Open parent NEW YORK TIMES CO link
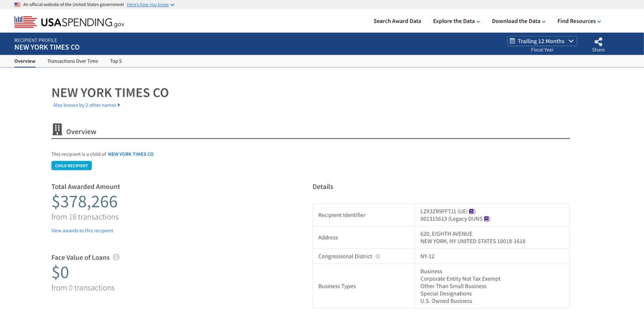The width and height of the screenshot is (644, 327). [x=131, y=154]
